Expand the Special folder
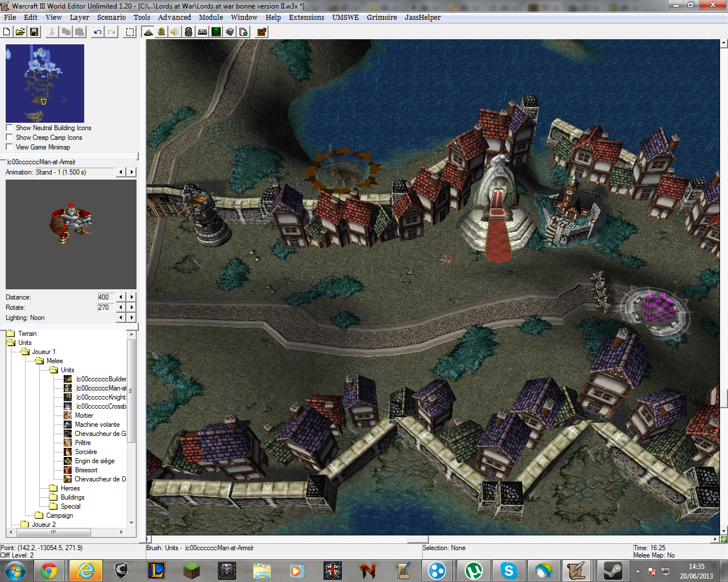 tap(53, 506)
